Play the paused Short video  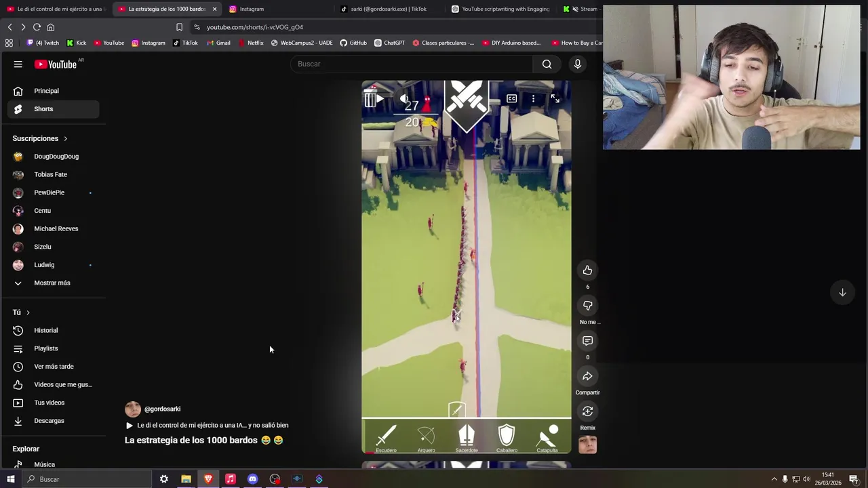[378, 99]
